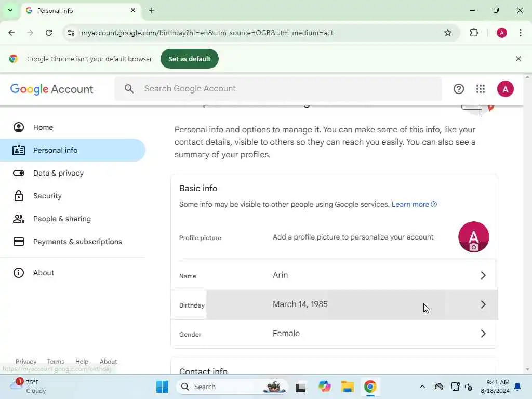Open the Chrome profile avatar in toolbar
Viewport: 532px width, 399px height.
tap(502, 33)
